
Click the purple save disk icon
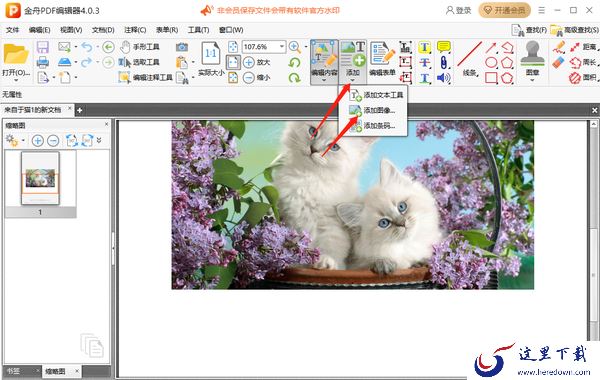click(x=42, y=47)
